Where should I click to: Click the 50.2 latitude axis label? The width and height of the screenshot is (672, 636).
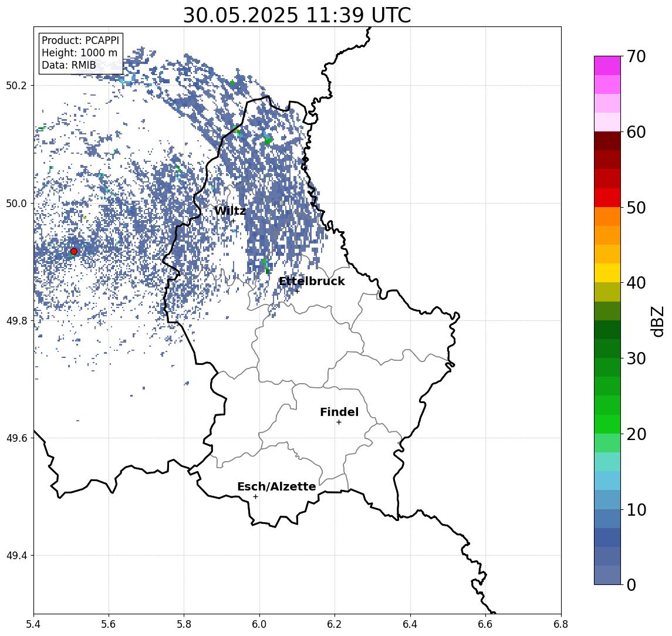pos(16,85)
